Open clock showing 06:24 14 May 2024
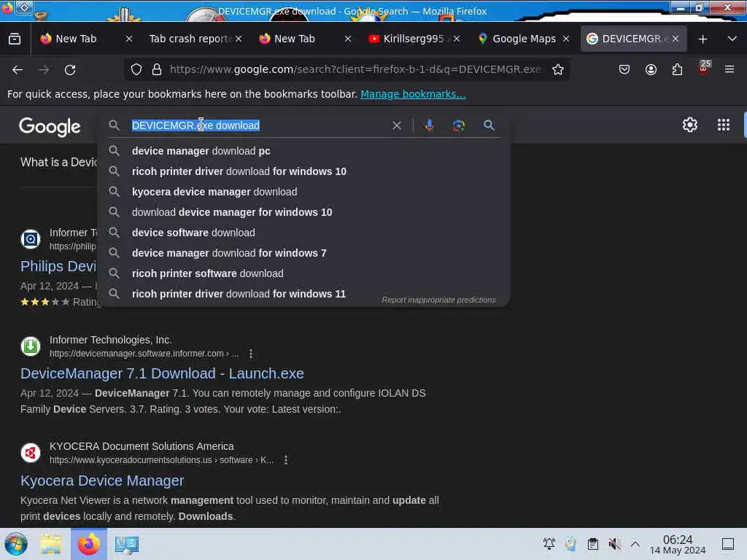The width and height of the screenshot is (747, 560). click(x=678, y=544)
